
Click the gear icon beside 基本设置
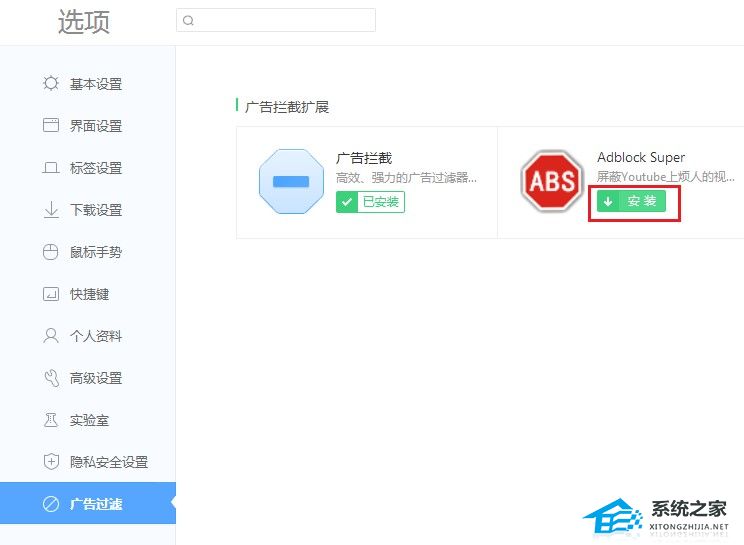[51, 84]
